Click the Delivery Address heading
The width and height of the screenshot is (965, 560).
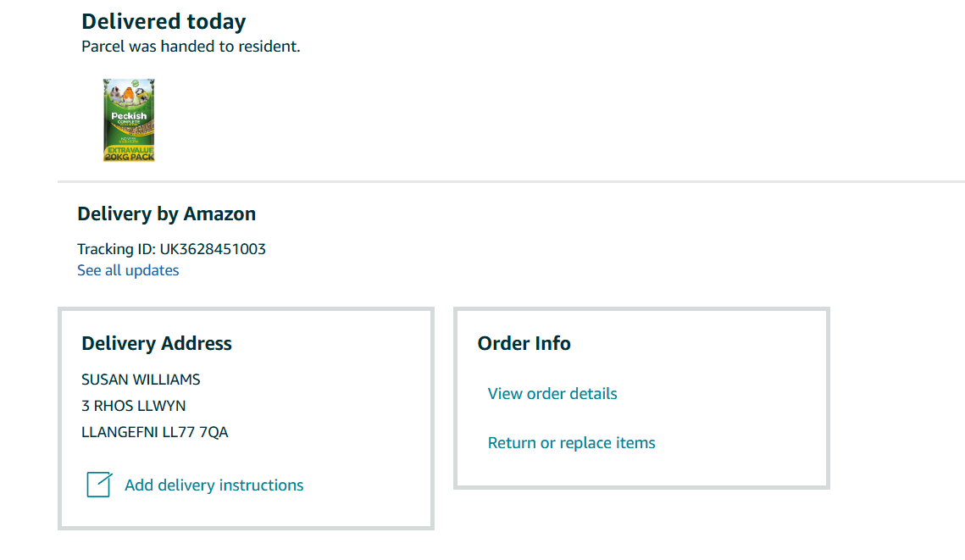tap(156, 343)
